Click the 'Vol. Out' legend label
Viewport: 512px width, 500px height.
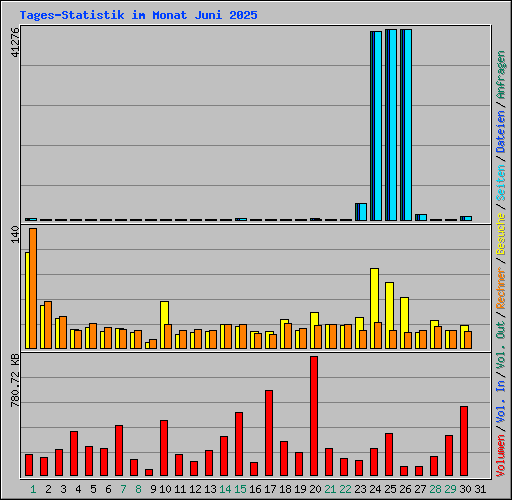pyautogui.click(x=501, y=346)
